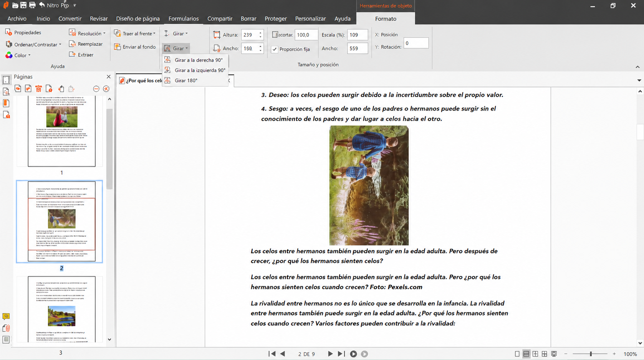Go to the next page
Image resolution: width=644 pixels, height=360 pixels.
pos(330,354)
